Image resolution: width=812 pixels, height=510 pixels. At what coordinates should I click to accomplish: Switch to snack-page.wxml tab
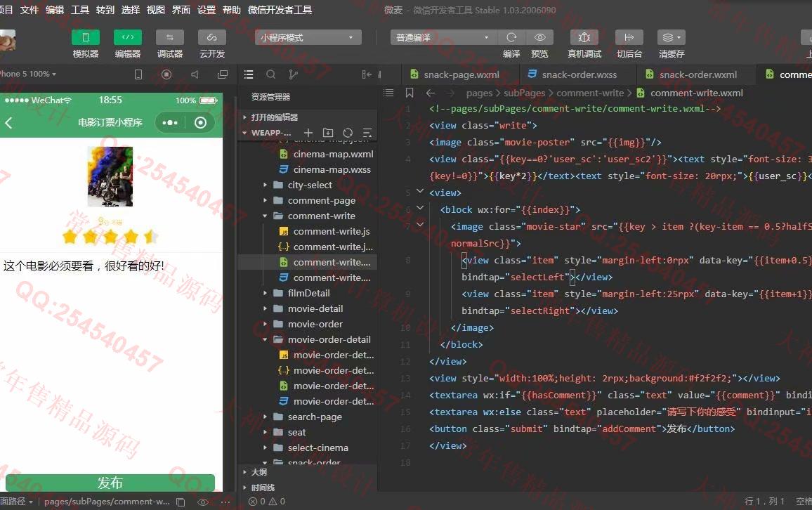pos(460,74)
